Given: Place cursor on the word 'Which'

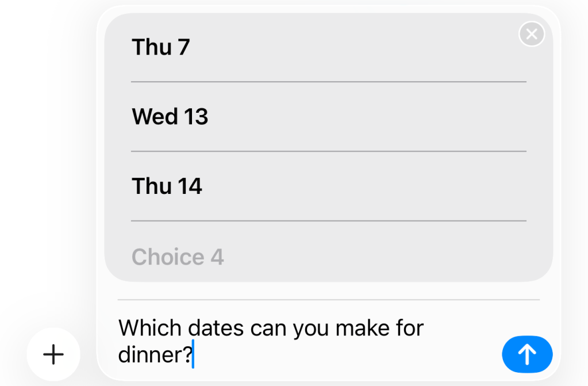Looking at the screenshot, I should pyautogui.click(x=152, y=328).
